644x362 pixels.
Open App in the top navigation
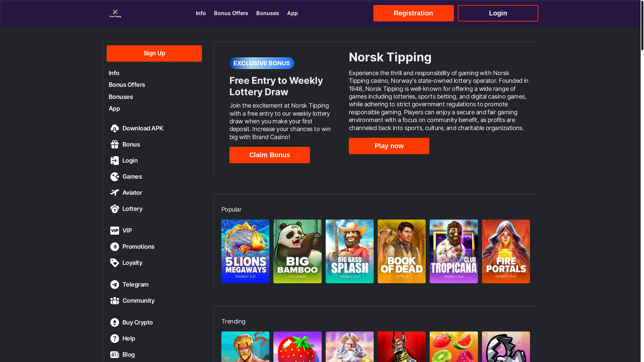point(292,13)
